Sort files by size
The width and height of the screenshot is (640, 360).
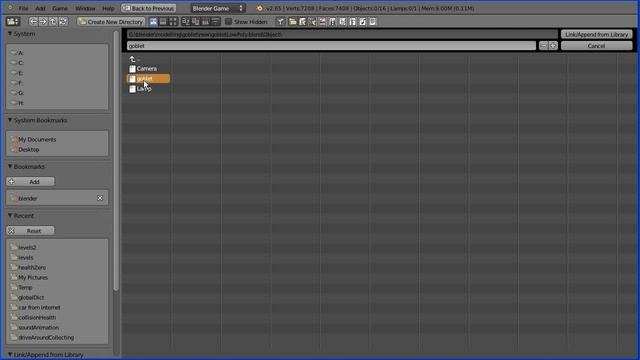coord(215,22)
